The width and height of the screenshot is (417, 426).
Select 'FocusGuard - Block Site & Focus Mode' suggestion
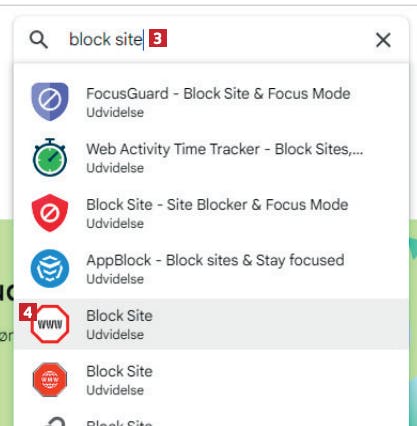pos(211,102)
